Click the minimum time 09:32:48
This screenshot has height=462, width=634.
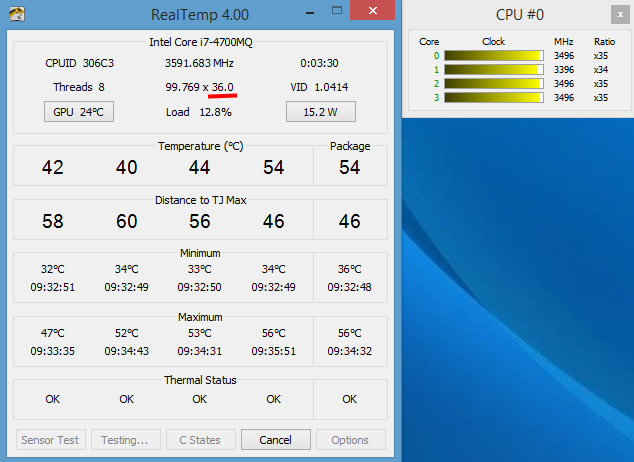349,287
